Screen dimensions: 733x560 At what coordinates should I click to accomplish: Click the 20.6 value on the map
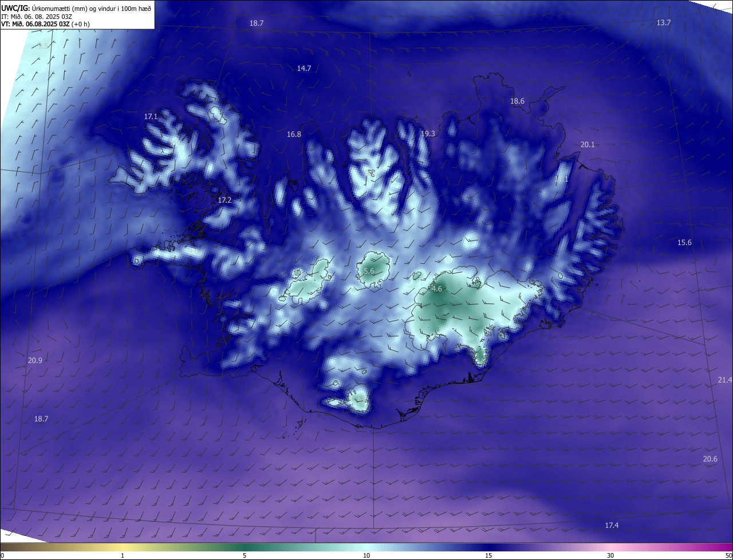710,459
